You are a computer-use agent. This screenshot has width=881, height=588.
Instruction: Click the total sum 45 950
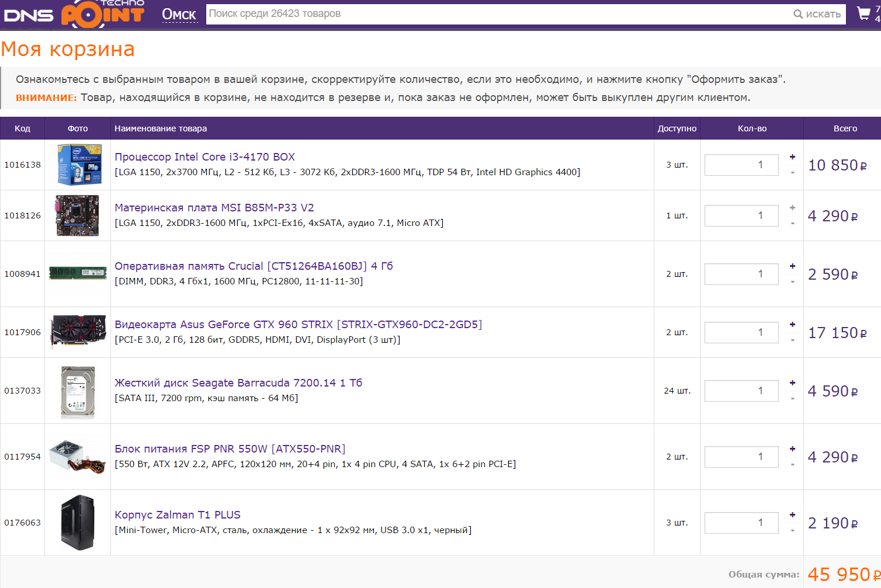844,575
